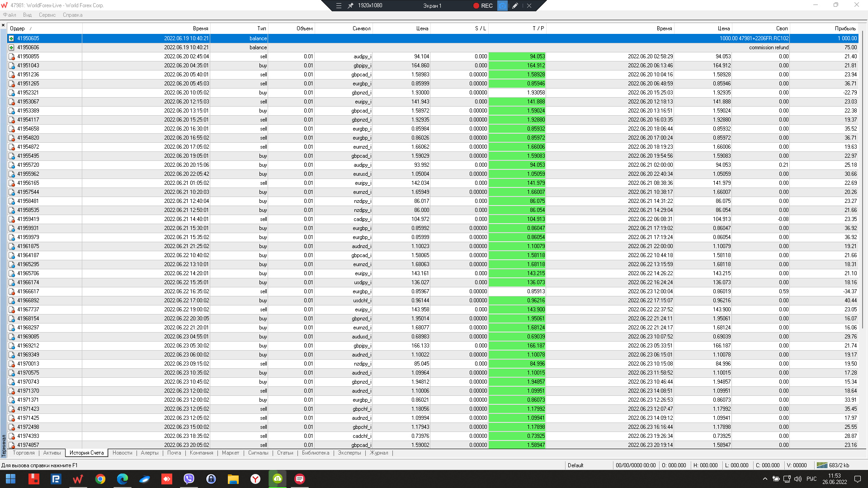Start recording with the REC button
The width and height of the screenshot is (868, 488).
pyautogui.click(x=483, y=6)
